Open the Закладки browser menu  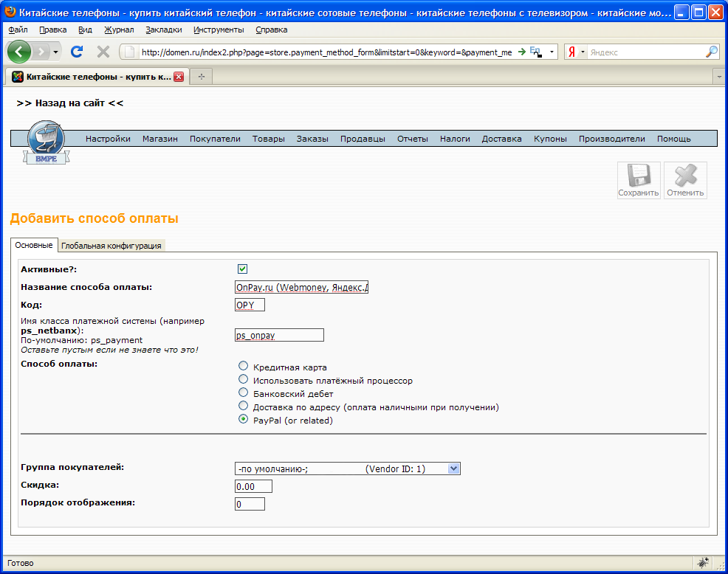(163, 30)
